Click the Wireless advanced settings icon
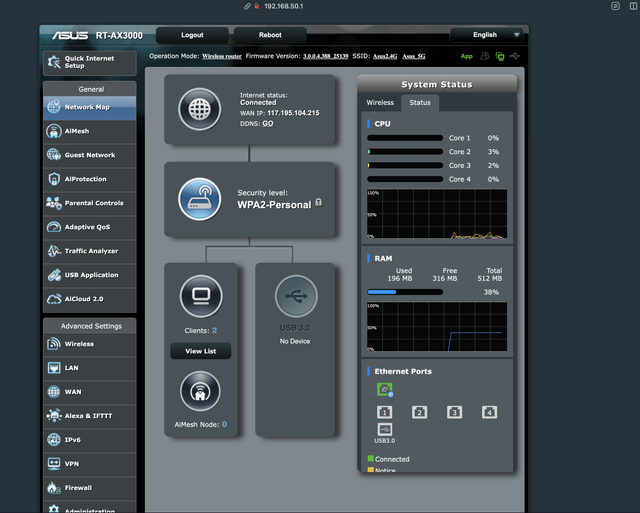The image size is (640, 513). (54, 344)
